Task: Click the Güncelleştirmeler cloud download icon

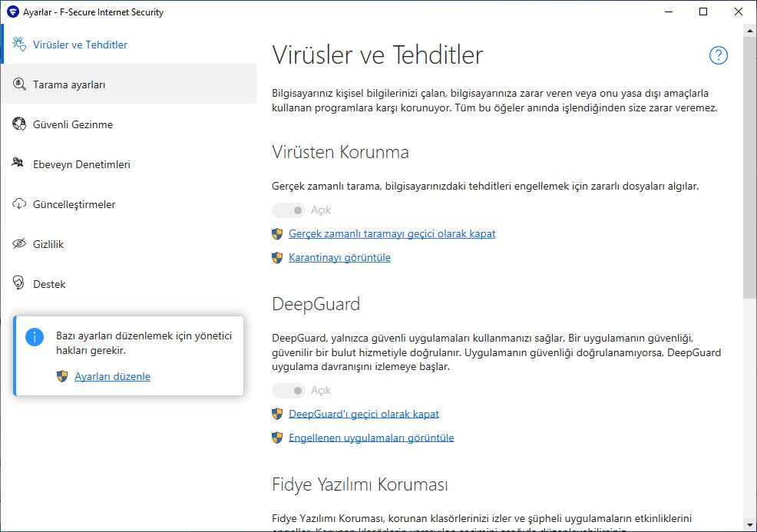Action: click(19, 203)
